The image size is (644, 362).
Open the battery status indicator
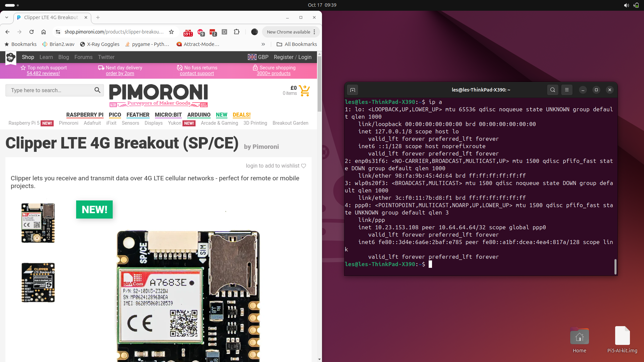click(636, 5)
